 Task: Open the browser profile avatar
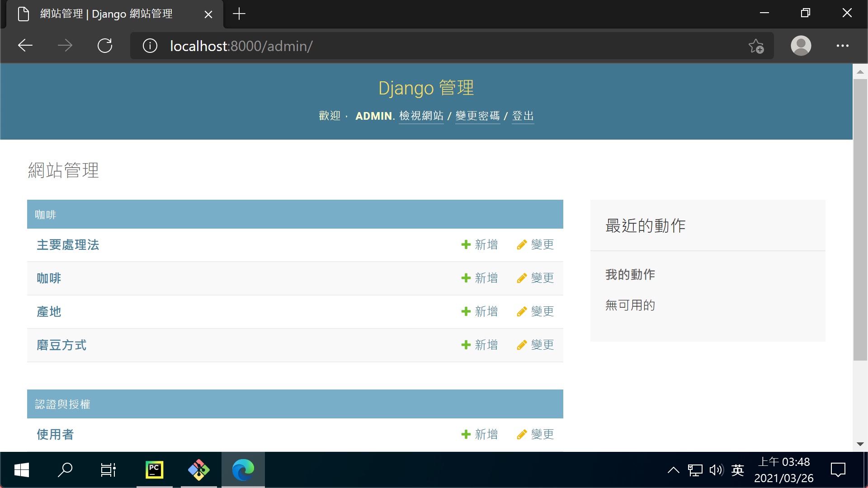pos(801,46)
